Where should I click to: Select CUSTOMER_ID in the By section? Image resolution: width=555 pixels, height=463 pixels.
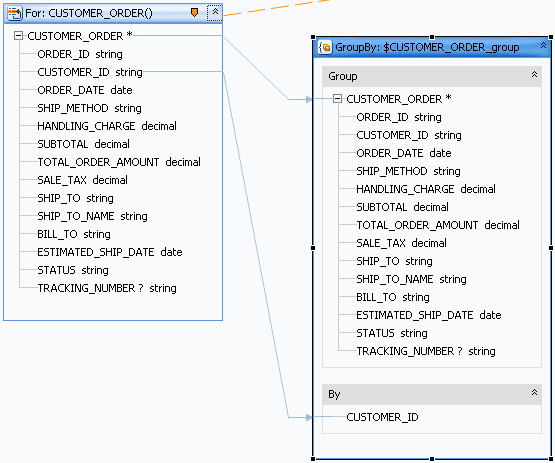tap(382, 417)
